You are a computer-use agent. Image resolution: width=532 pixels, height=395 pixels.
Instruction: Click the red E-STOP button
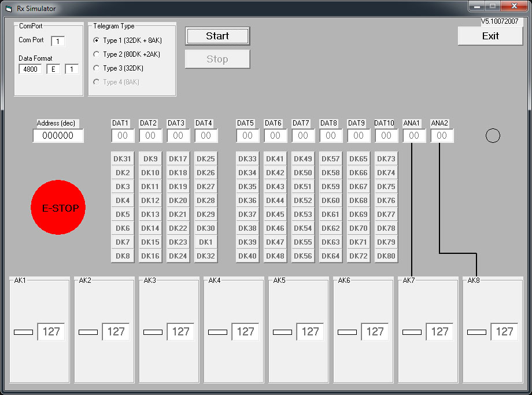pos(58,208)
